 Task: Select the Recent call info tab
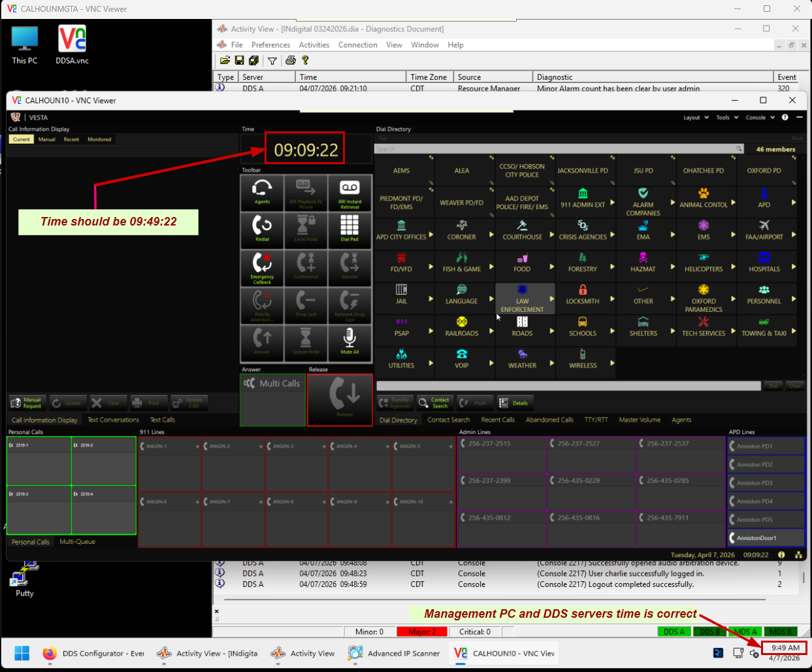pos(71,139)
